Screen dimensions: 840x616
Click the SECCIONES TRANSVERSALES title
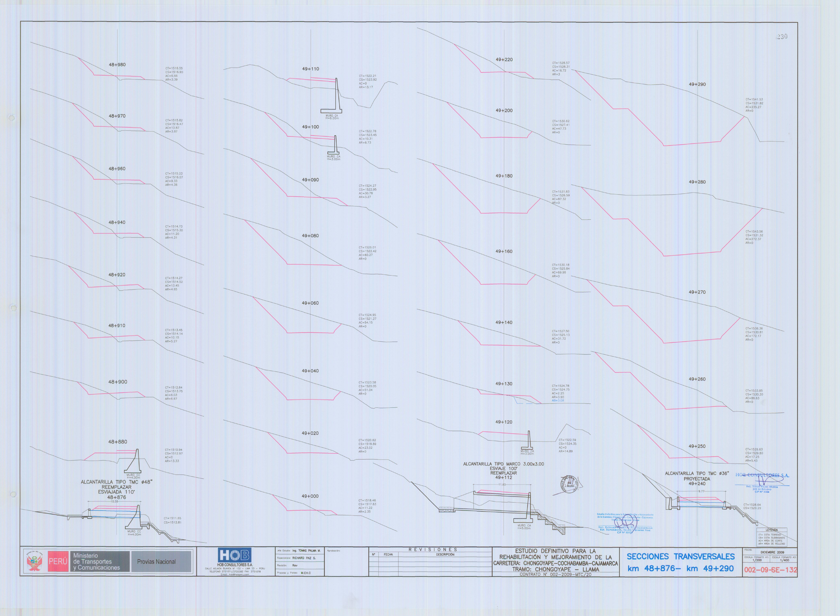point(681,556)
